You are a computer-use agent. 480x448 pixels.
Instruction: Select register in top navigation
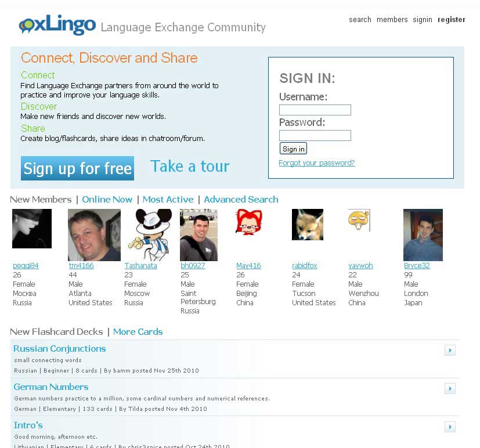[452, 20]
